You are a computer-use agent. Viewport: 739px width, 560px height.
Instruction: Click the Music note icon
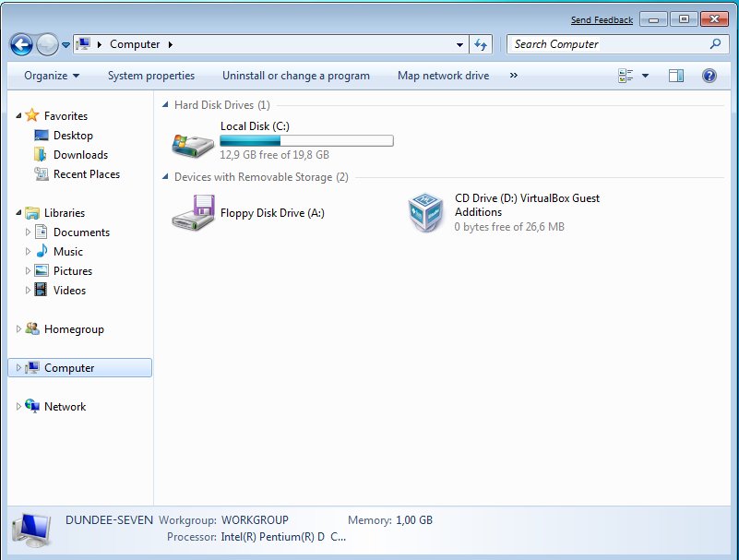[x=42, y=251]
